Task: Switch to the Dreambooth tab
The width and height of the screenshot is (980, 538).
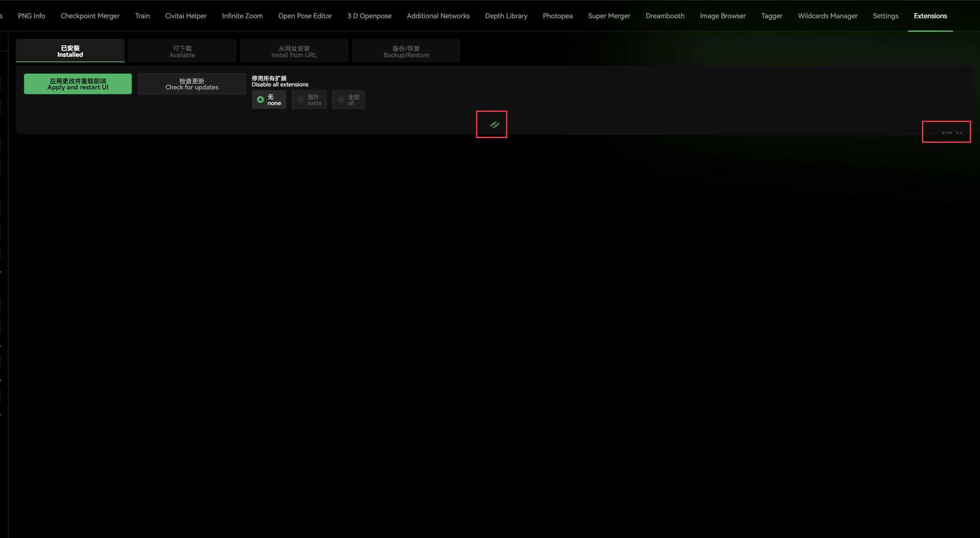Action: [665, 16]
